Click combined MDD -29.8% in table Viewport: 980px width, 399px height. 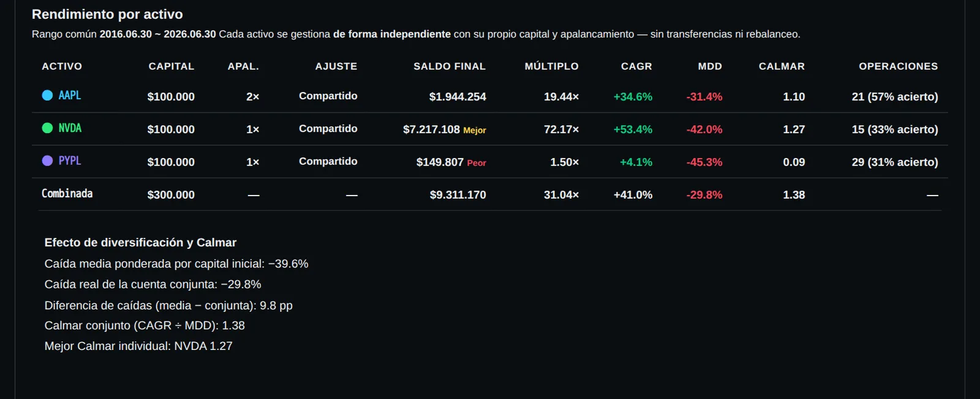click(x=704, y=195)
